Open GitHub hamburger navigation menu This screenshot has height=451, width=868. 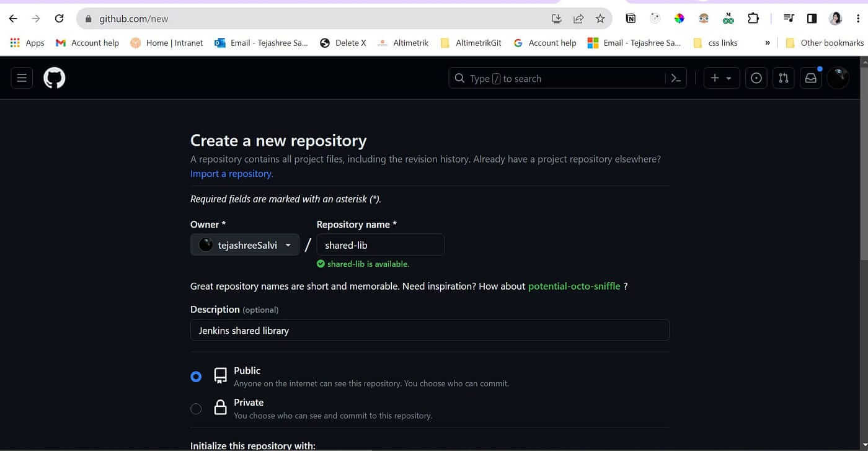coord(22,78)
